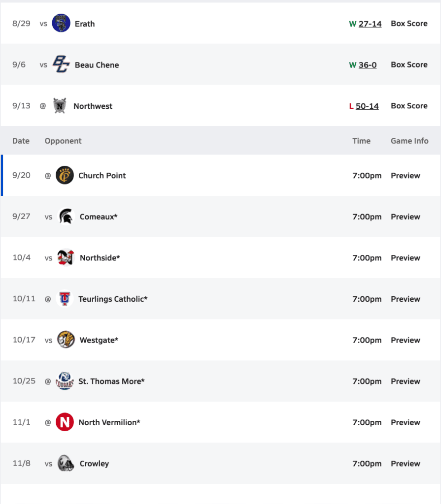Click the Church Point team logo
The image size is (441, 504).
click(65, 176)
